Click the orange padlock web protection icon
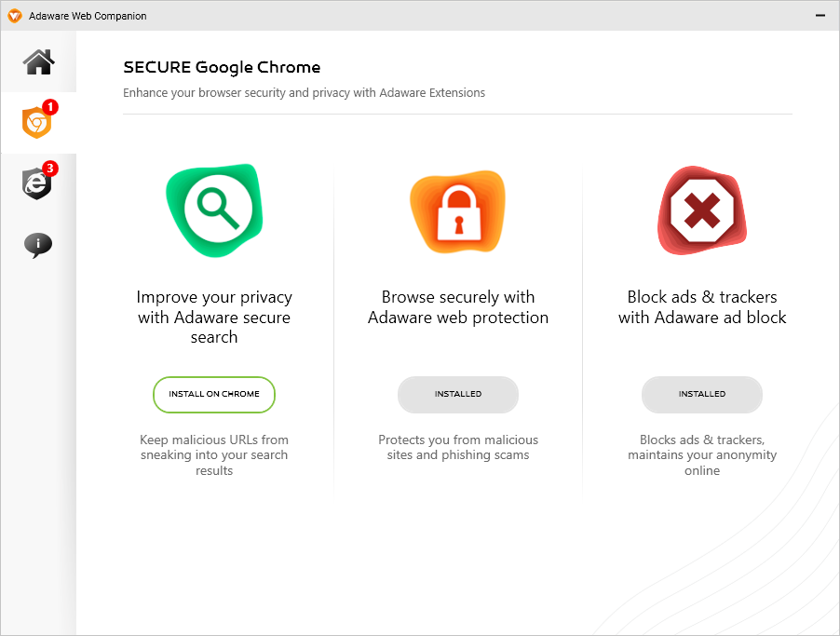The width and height of the screenshot is (840, 636). 457,212
